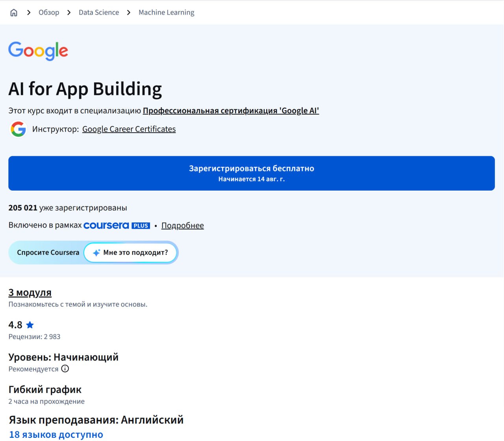Click the 2 часа на прохождение text
This screenshot has height=441, width=504.
point(46,401)
